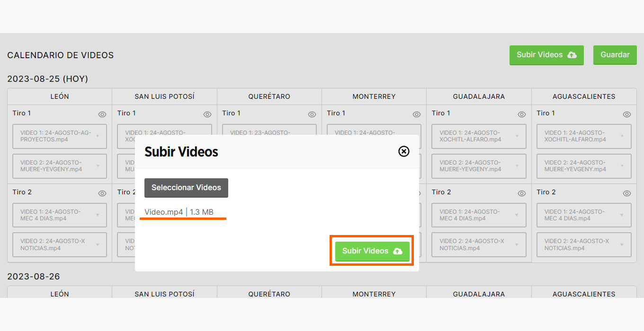Toggle eye icon for León Tiro 2
This screenshot has width=644, height=331.
click(102, 193)
